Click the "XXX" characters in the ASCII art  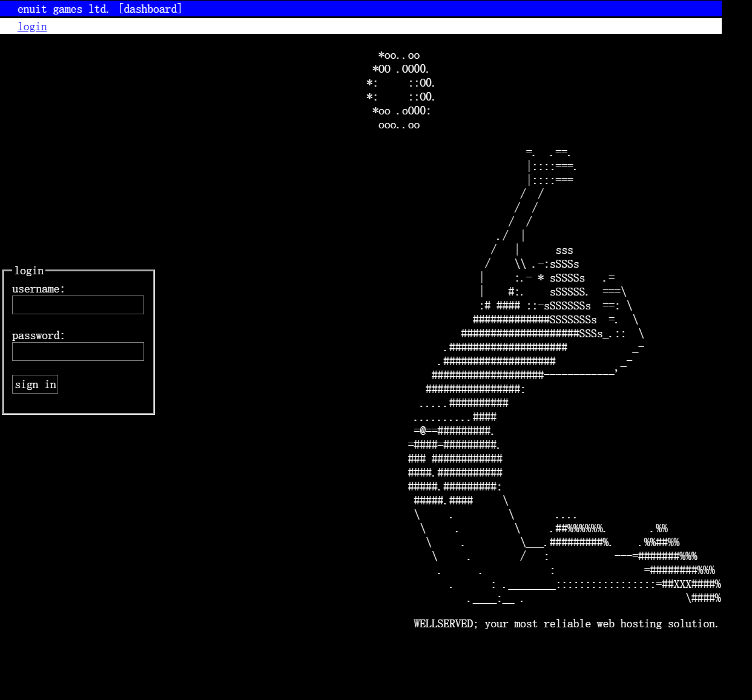[682, 584]
